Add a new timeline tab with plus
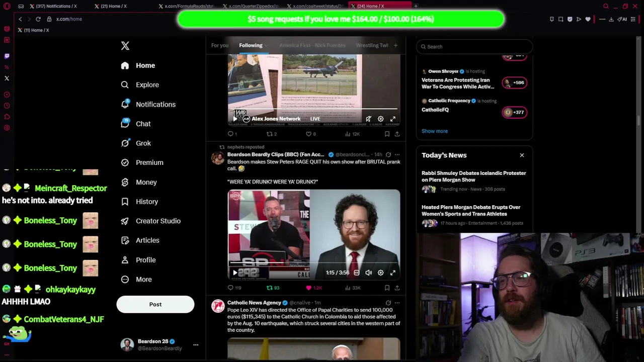This screenshot has height=362, width=644. click(395, 46)
